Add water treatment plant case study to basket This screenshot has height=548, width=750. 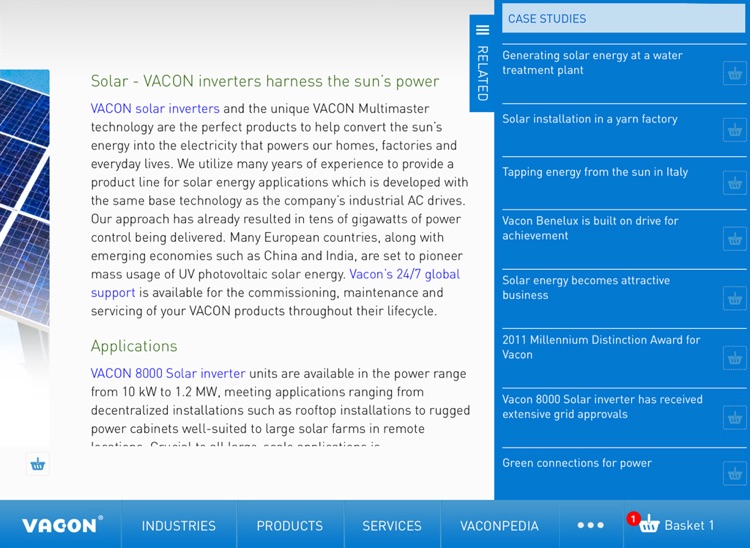click(x=735, y=74)
